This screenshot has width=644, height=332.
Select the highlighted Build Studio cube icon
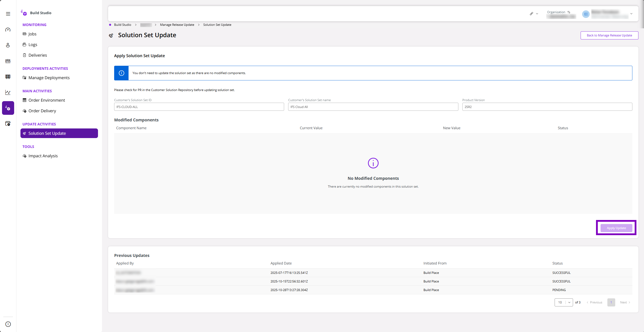(x=8, y=108)
